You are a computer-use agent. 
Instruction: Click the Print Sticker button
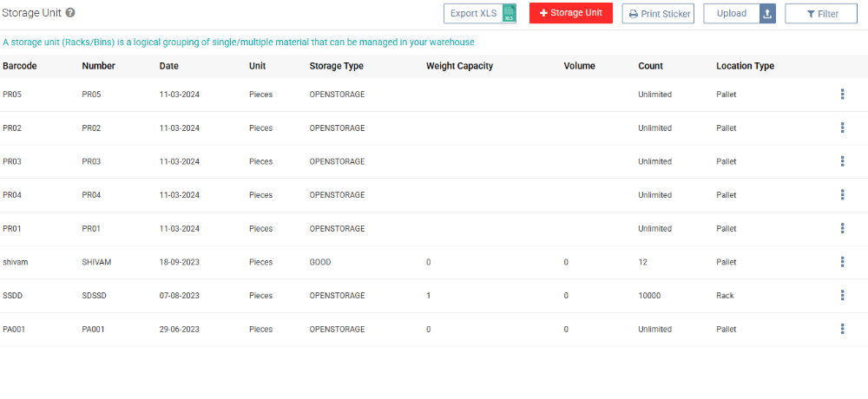(x=658, y=14)
